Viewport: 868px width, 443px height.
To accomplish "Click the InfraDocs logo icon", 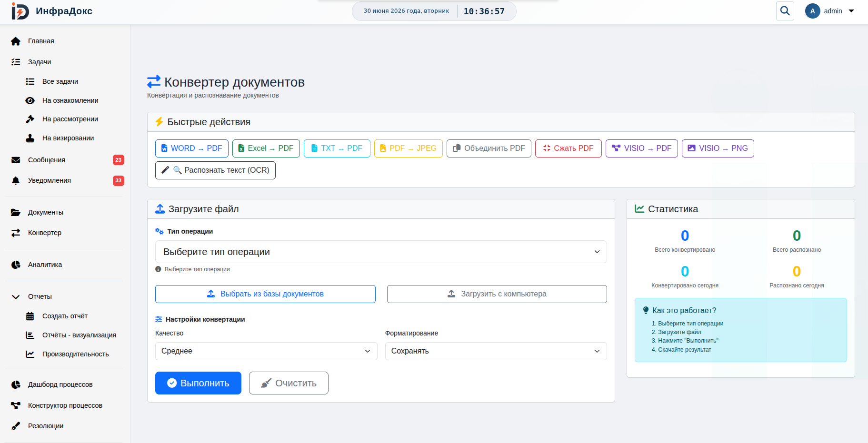I will [20, 11].
